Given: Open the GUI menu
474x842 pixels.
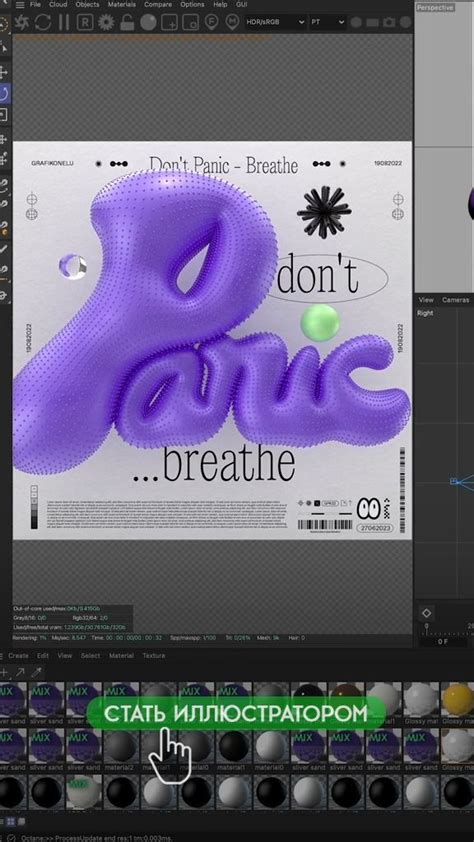Looking at the screenshot, I should click(x=242, y=4).
